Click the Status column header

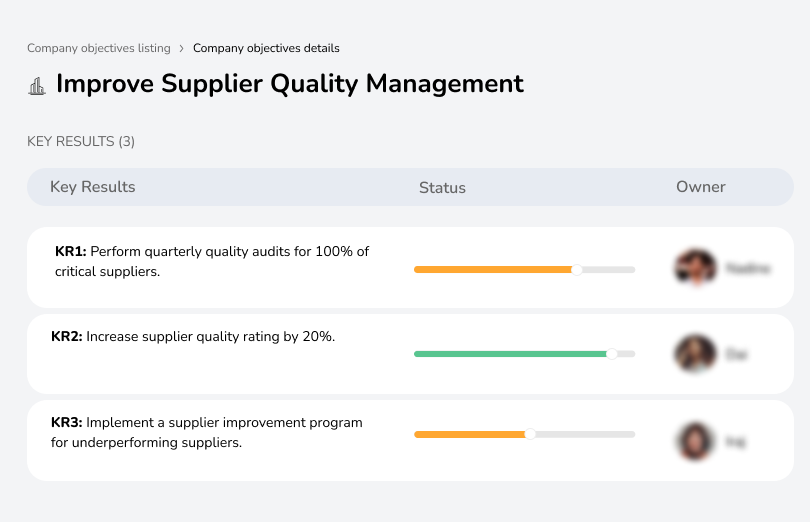pyautogui.click(x=442, y=188)
